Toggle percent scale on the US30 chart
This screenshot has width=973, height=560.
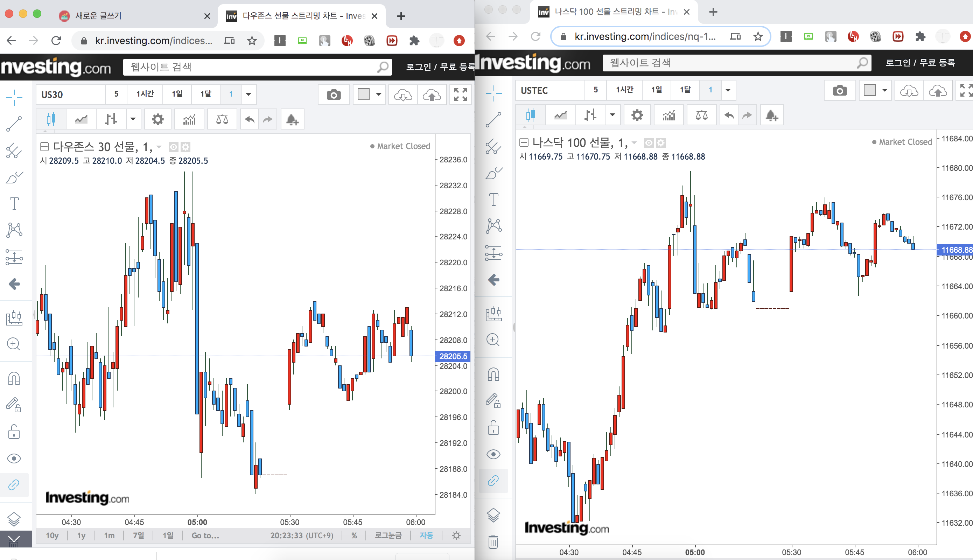click(354, 535)
